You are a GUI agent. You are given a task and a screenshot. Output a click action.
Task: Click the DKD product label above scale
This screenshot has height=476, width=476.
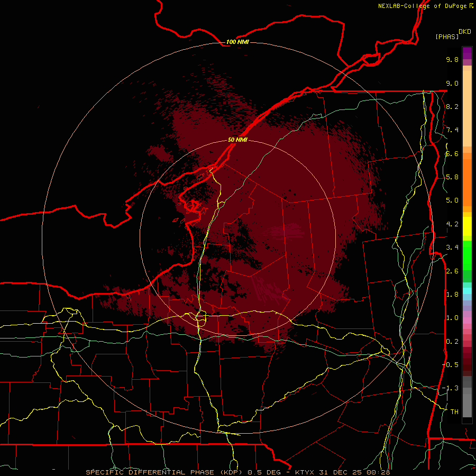(x=464, y=32)
